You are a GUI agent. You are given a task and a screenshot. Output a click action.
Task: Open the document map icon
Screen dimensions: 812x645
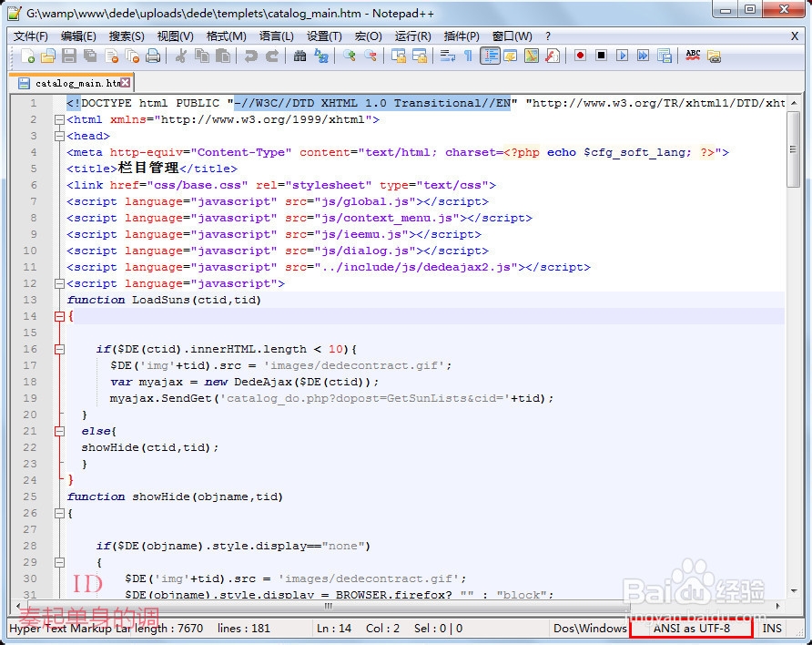pyautogui.click(x=532, y=56)
